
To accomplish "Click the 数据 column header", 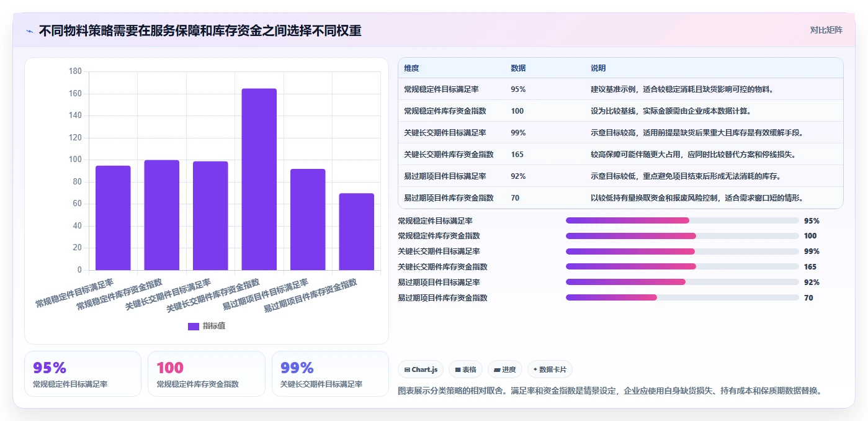I will [x=518, y=68].
